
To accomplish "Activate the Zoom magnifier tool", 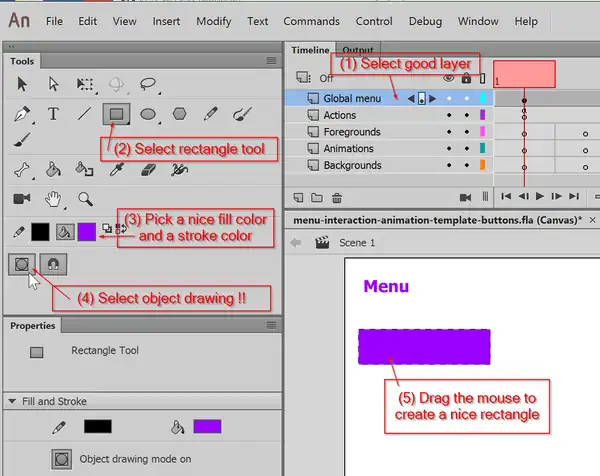I will (85, 198).
